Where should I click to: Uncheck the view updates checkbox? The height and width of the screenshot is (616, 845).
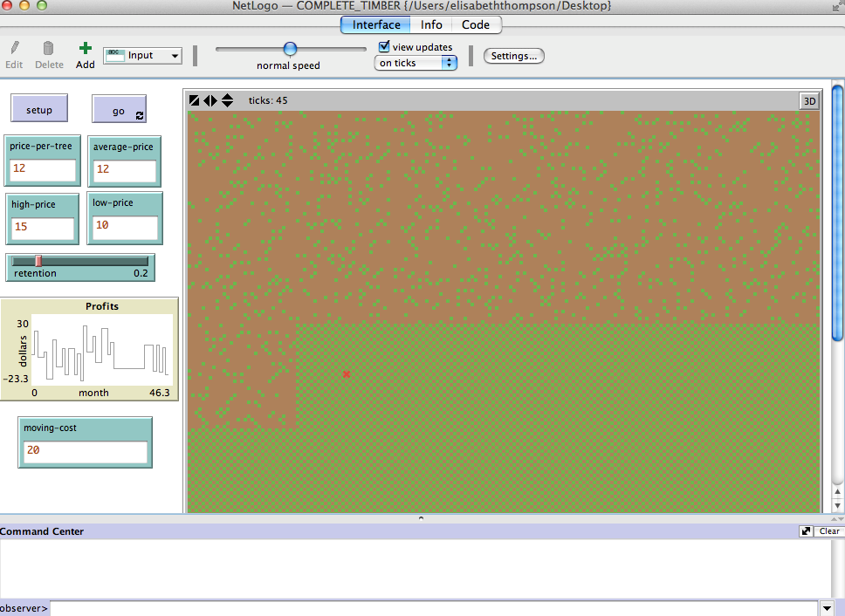coord(384,47)
